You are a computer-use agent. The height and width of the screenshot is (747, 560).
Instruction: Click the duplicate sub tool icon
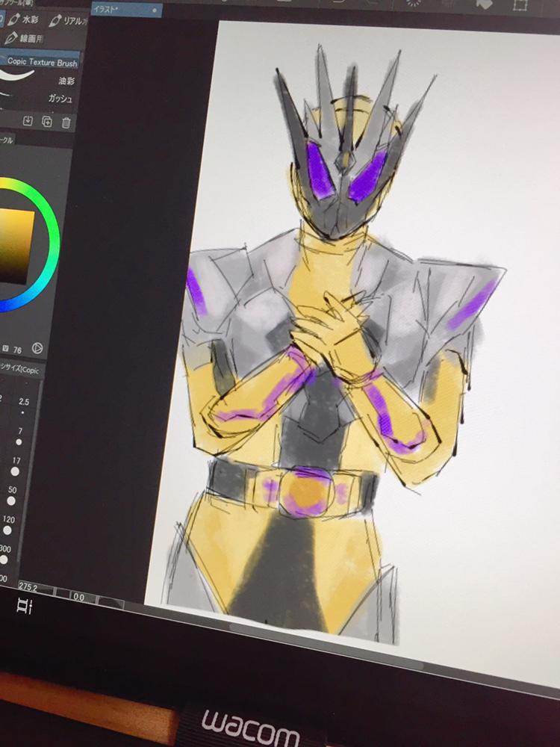[x=46, y=122]
